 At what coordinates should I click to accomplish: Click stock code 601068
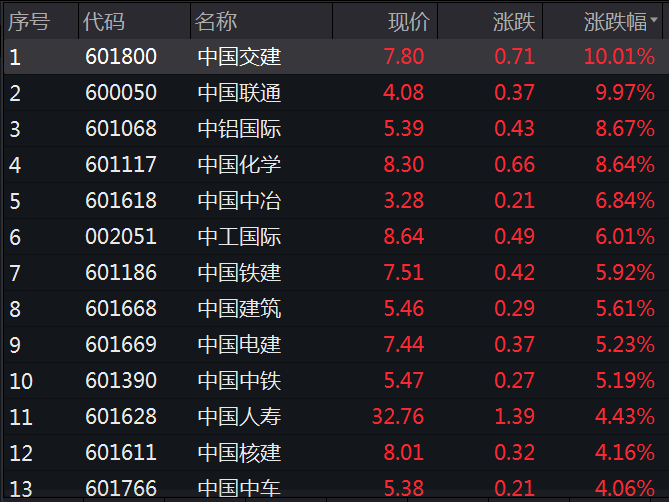coord(121,129)
